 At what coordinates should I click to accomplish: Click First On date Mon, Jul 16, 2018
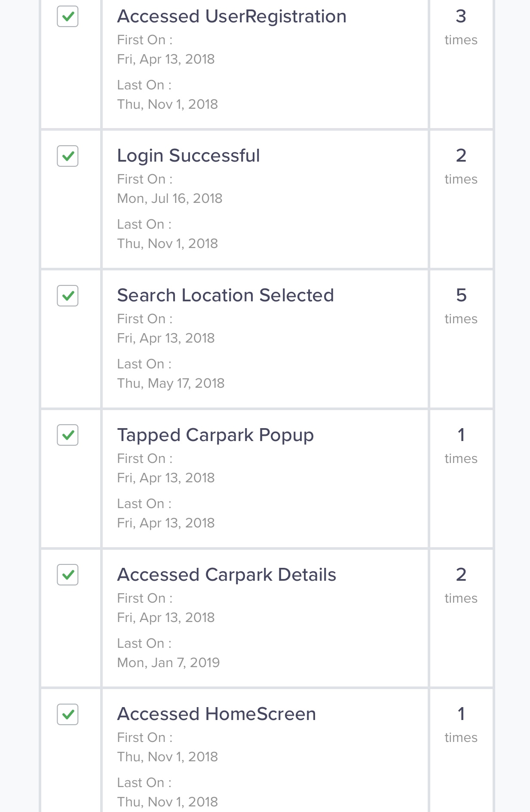point(170,198)
